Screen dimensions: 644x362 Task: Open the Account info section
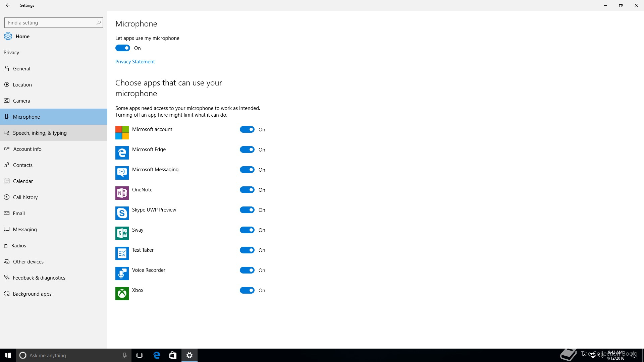tap(54, 149)
